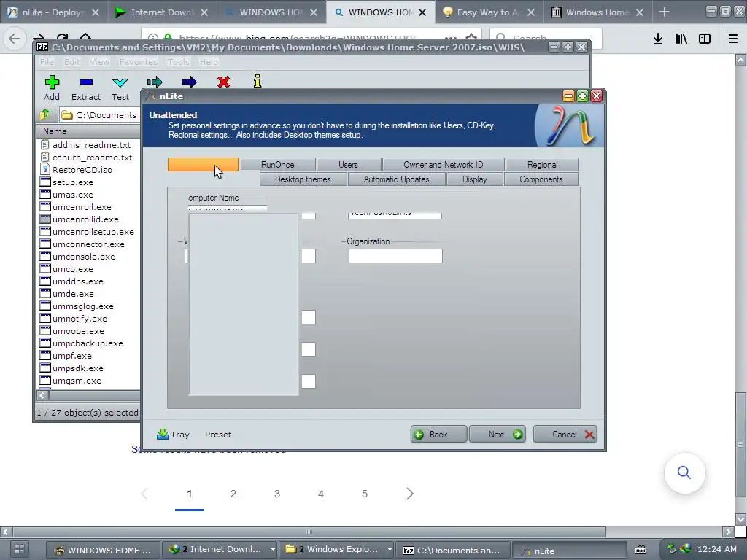
Task: Click the taskbar Start menu icon
Action: coord(20,549)
